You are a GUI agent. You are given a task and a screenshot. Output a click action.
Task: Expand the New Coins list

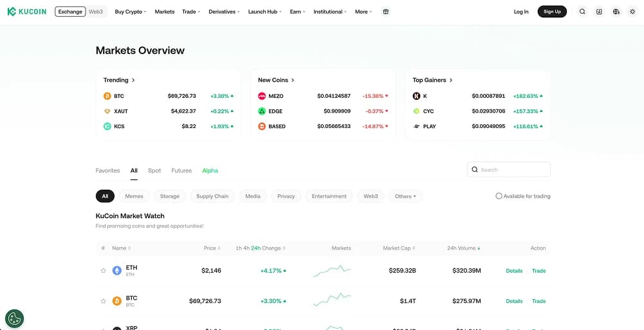point(277,80)
